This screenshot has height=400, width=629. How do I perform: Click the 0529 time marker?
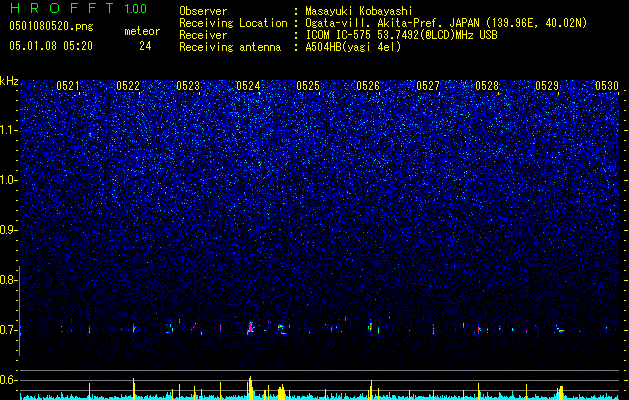coord(548,86)
